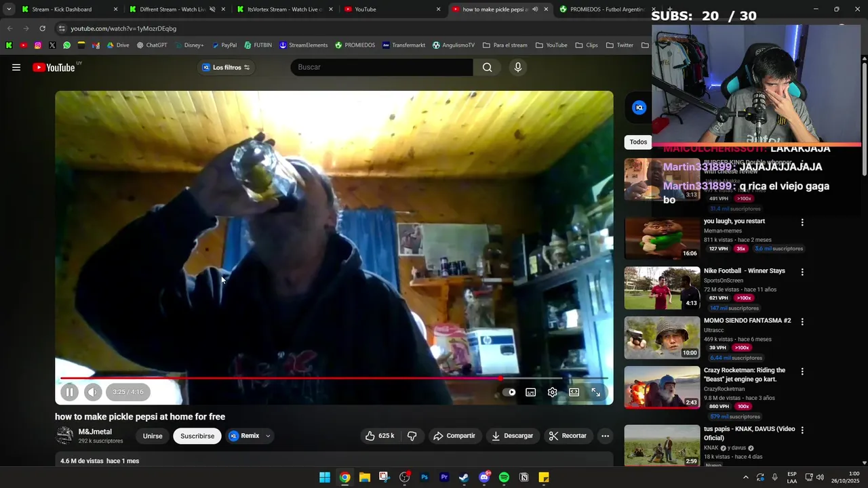Open Spotify from the taskbar

[504, 477]
